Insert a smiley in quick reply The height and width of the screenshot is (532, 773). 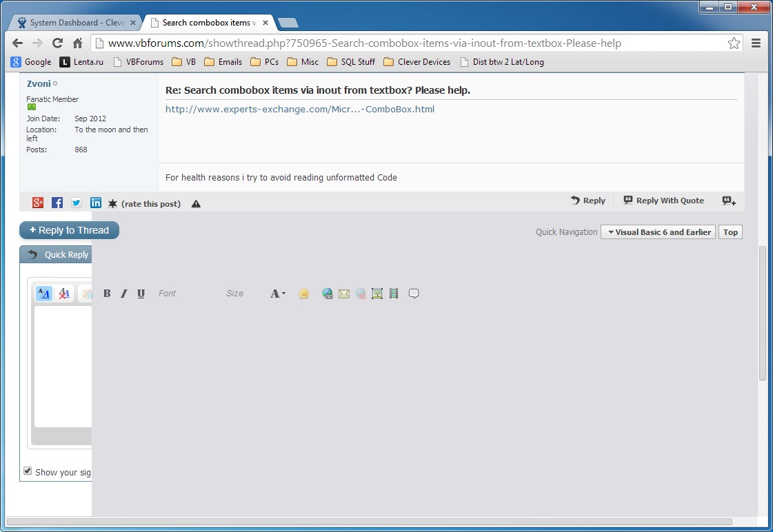pos(304,294)
